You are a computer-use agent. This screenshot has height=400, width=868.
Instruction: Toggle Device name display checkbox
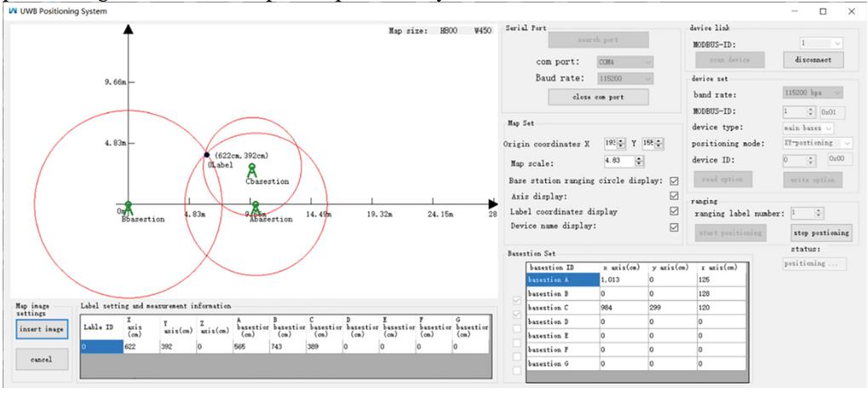point(675,226)
